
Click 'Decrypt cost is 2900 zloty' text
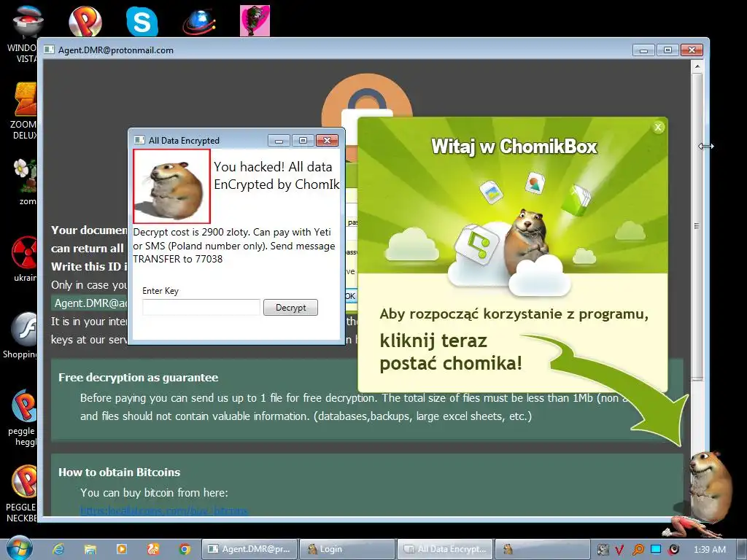pyautogui.click(x=233, y=246)
